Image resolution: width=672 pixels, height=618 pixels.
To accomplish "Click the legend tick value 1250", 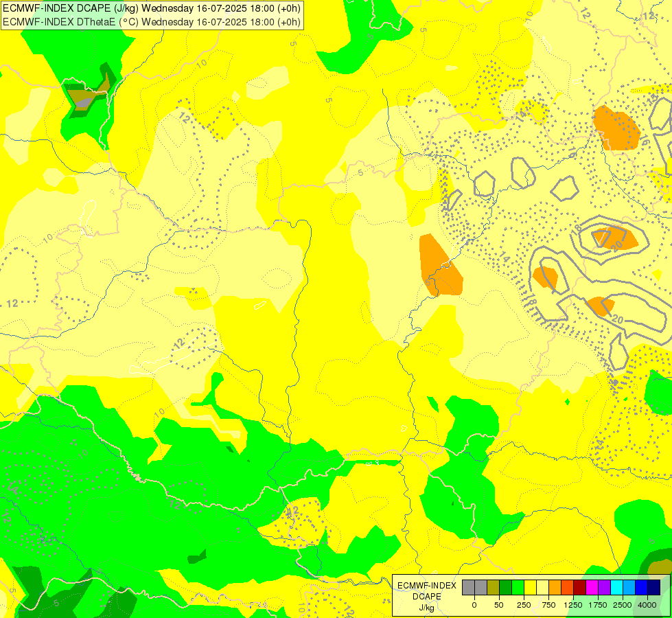I will click(573, 605).
